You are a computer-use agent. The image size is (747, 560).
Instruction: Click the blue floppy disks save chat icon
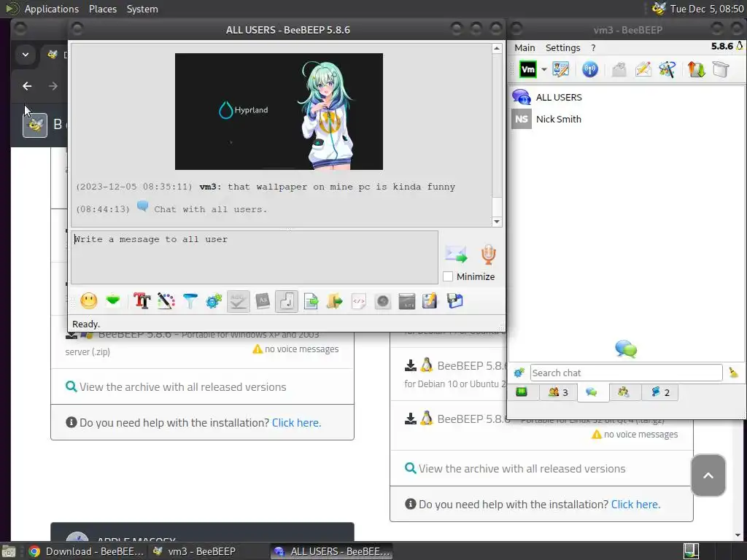click(x=455, y=301)
